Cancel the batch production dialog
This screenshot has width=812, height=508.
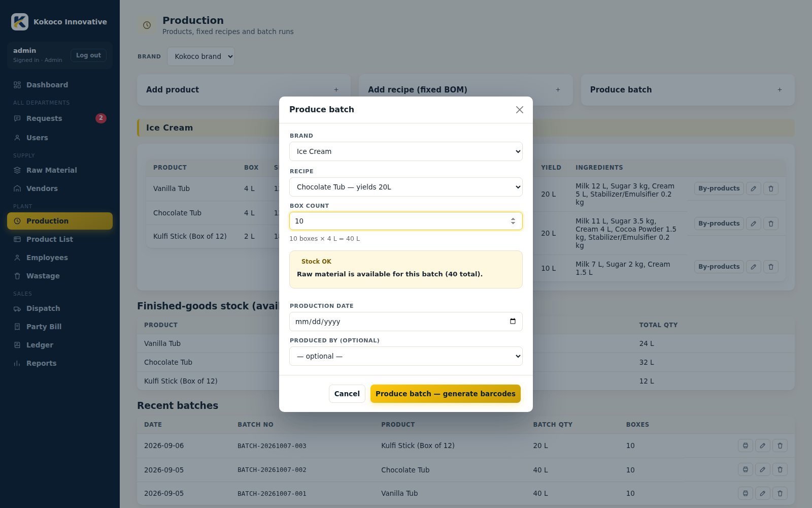tap(347, 394)
